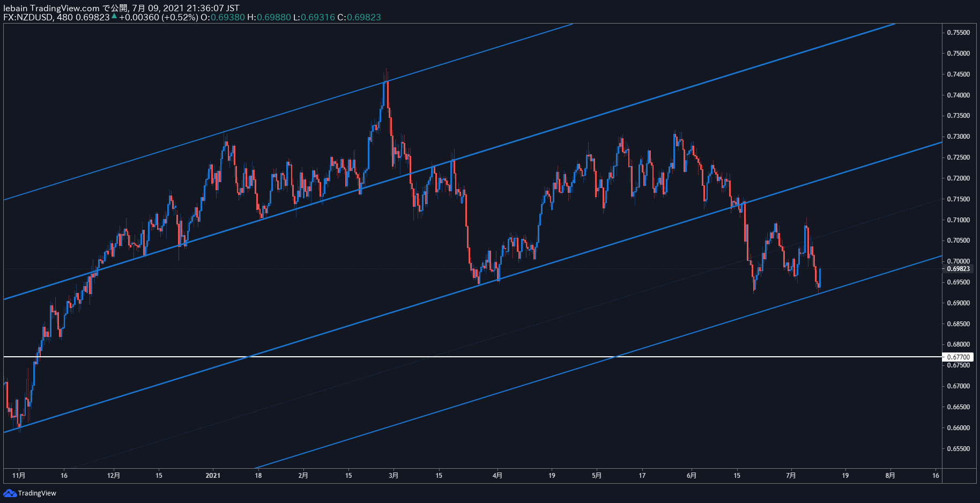Click the 12月 time axis label
This screenshot has width=980, height=503.
(114, 476)
